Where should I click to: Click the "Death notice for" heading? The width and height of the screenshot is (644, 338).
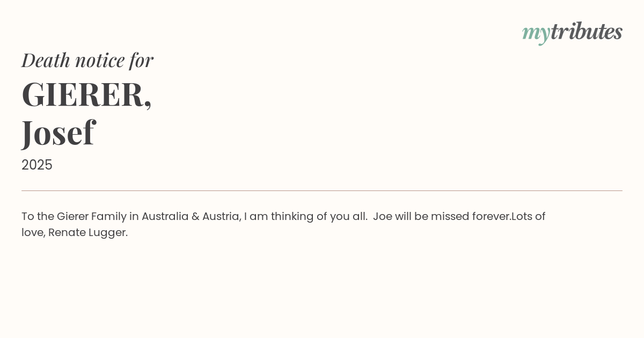click(87, 60)
